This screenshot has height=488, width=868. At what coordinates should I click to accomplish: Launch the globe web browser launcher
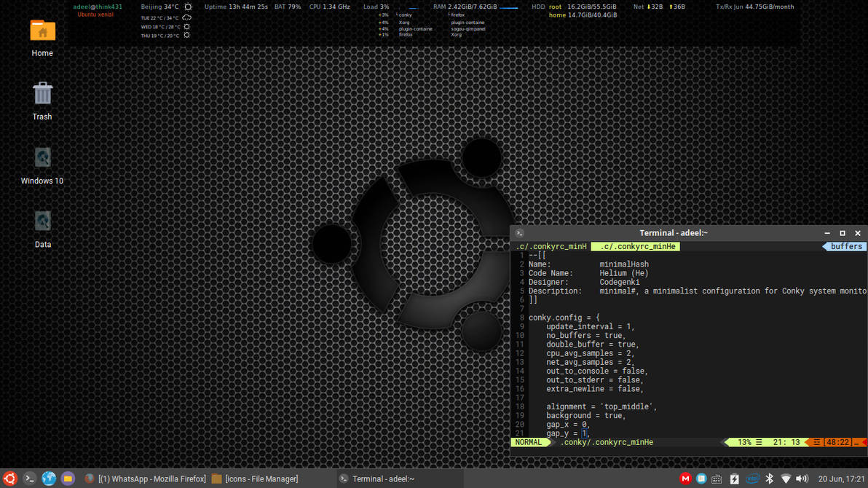(x=49, y=479)
